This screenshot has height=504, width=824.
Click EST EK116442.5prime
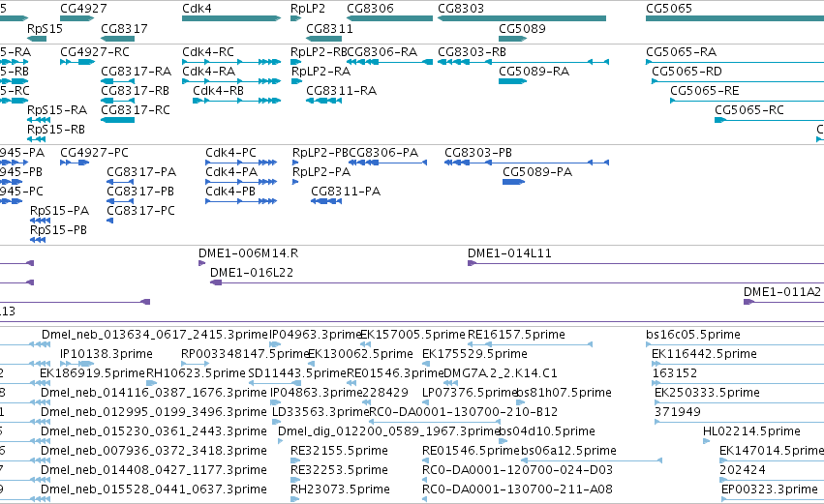coord(704,354)
